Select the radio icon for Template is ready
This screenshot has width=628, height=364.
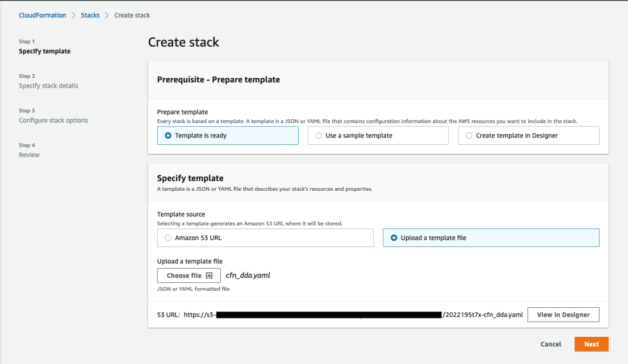pyautogui.click(x=167, y=135)
